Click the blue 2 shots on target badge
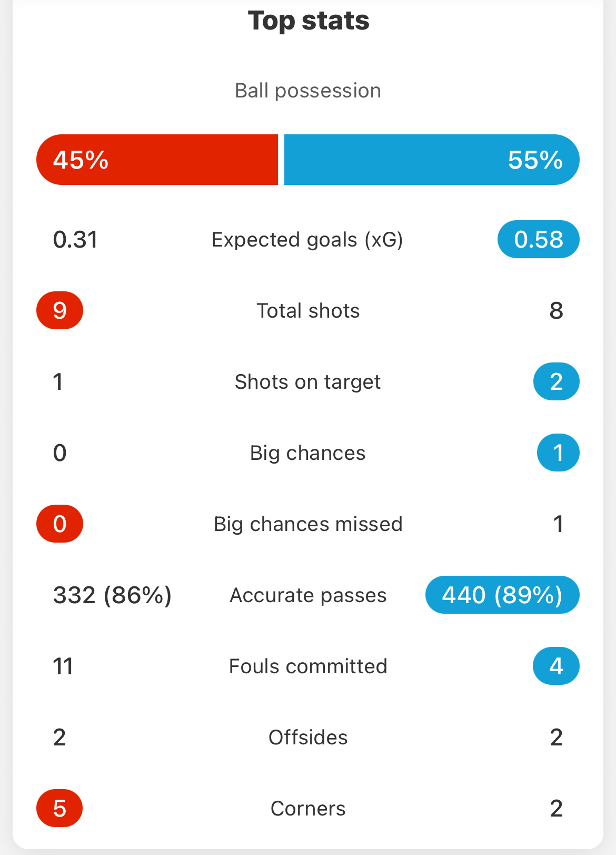616x855 pixels. [x=556, y=381]
